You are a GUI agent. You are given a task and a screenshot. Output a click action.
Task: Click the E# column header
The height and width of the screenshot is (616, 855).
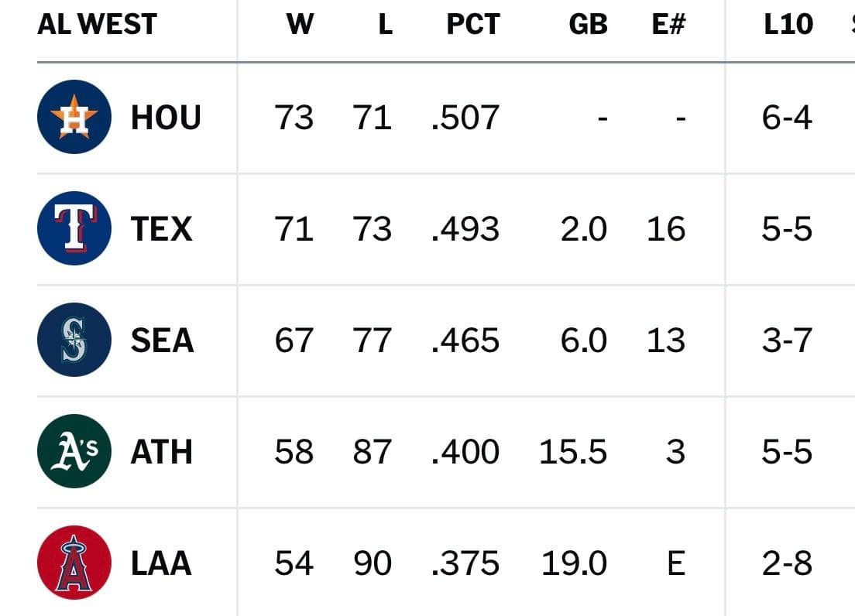pos(668,24)
